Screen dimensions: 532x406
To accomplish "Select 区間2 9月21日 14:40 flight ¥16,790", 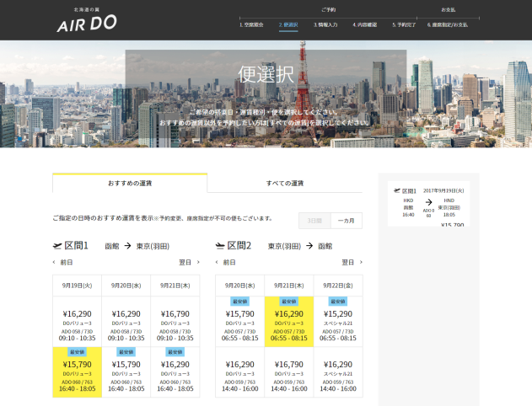I will pos(289,372).
